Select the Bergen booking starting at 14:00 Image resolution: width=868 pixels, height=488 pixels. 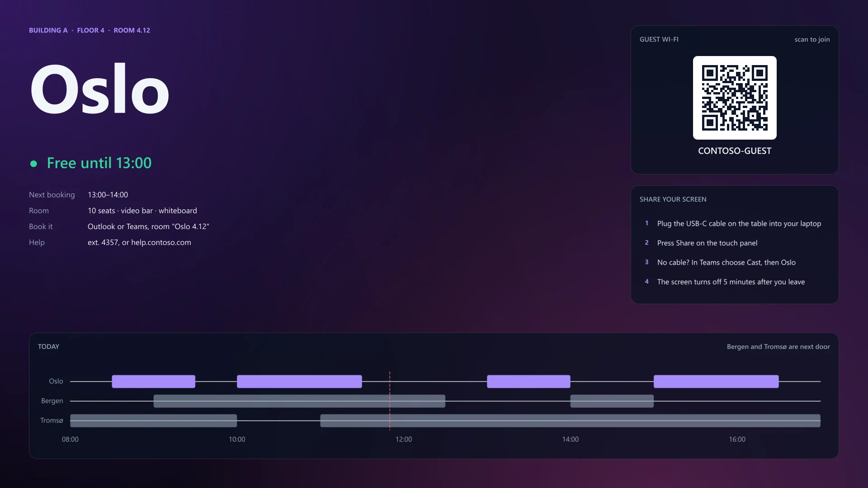point(612,401)
